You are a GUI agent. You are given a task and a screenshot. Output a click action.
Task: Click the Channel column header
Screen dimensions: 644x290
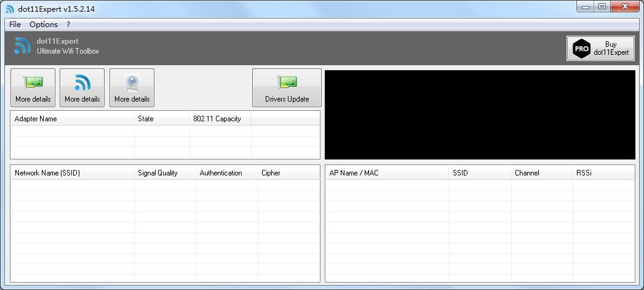coord(542,173)
